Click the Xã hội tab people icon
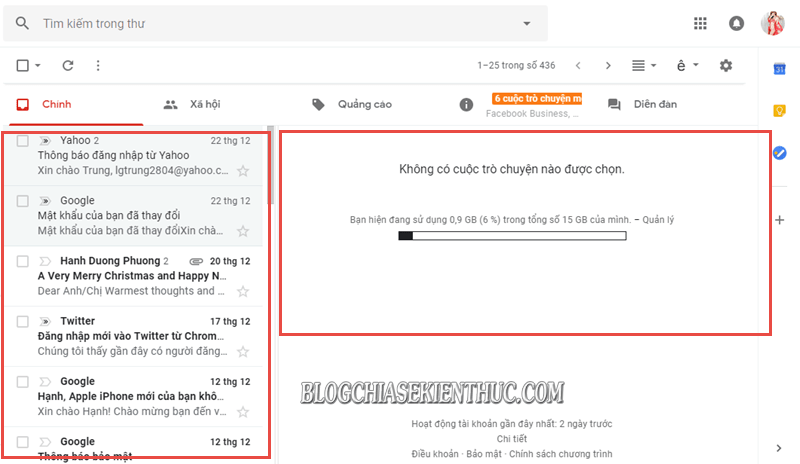800x464 pixels. (x=170, y=105)
